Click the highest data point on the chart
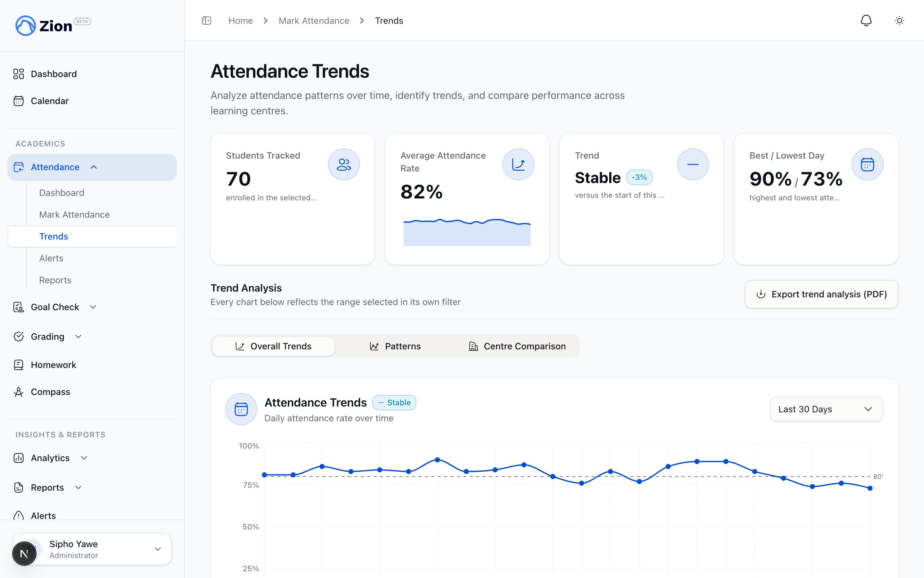Viewport: 924px width, 578px height. 438,460
